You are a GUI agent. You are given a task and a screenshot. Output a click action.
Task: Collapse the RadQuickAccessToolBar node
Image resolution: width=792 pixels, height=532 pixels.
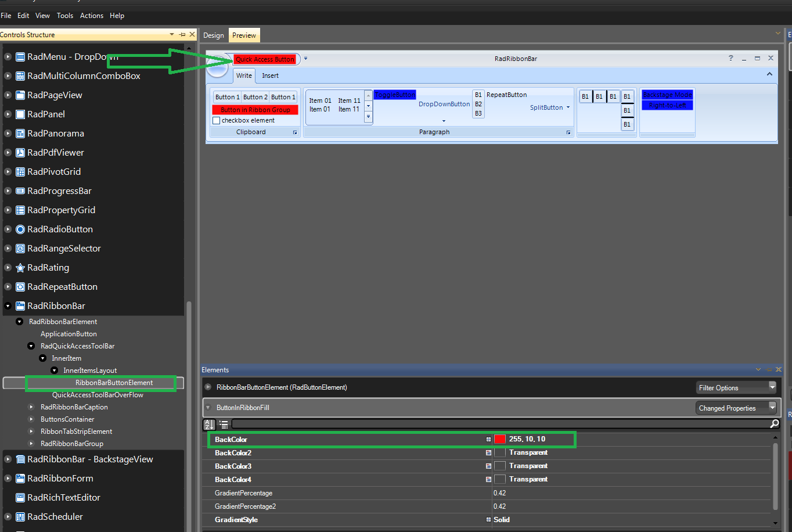pos(31,346)
